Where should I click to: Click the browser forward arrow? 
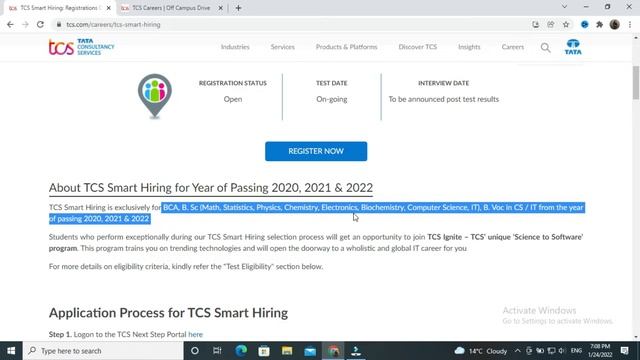[x=25, y=24]
